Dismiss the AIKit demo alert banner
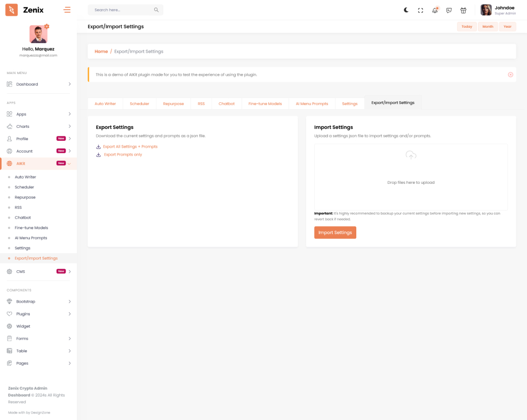This screenshot has width=527, height=420. [x=510, y=75]
